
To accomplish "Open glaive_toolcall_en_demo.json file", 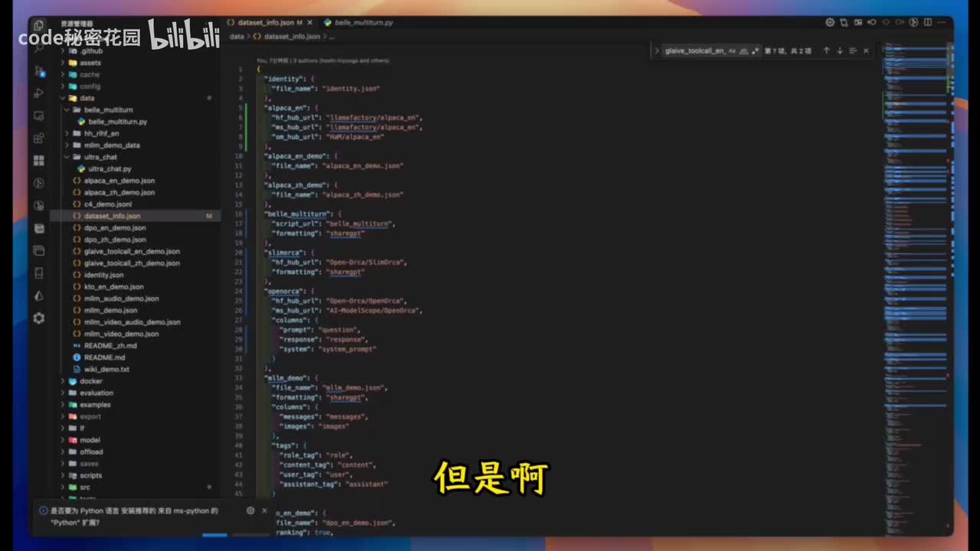I will (126, 251).
